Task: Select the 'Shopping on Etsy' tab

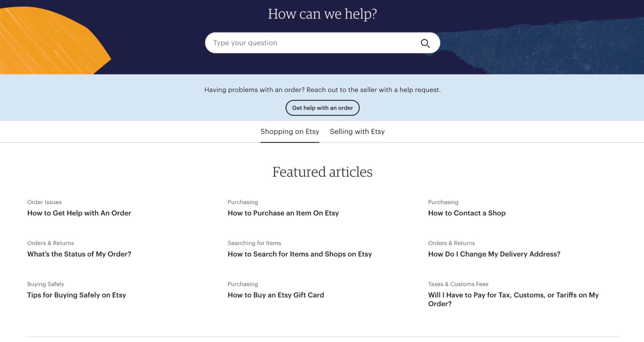Action: [289, 131]
